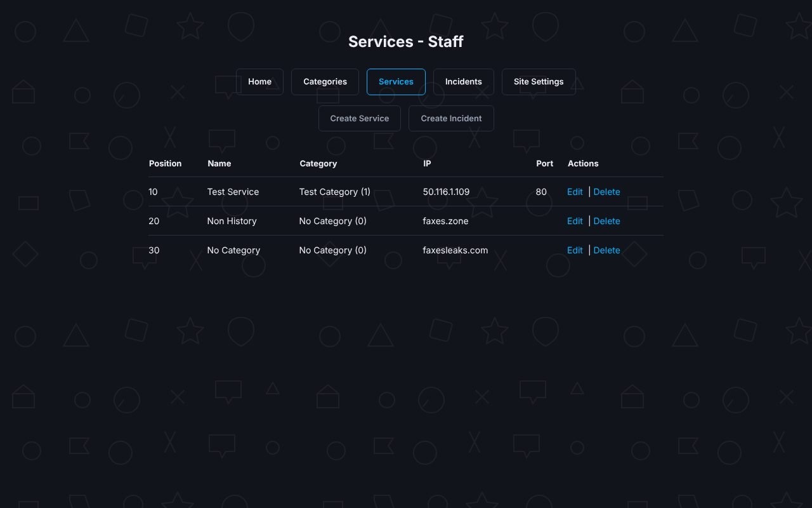Click the Port column header
This screenshot has height=508, width=812.
coord(544,163)
